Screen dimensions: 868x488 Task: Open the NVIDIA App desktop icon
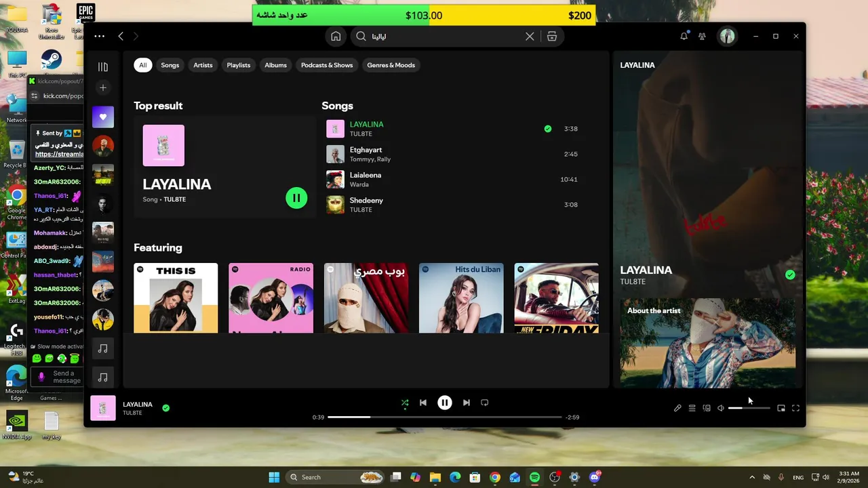(17, 426)
